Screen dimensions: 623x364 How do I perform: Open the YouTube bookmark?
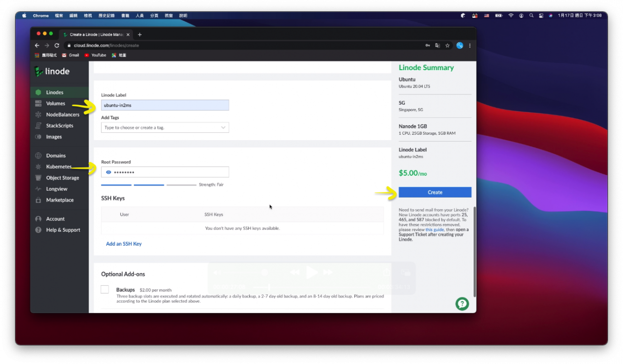point(95,55)
